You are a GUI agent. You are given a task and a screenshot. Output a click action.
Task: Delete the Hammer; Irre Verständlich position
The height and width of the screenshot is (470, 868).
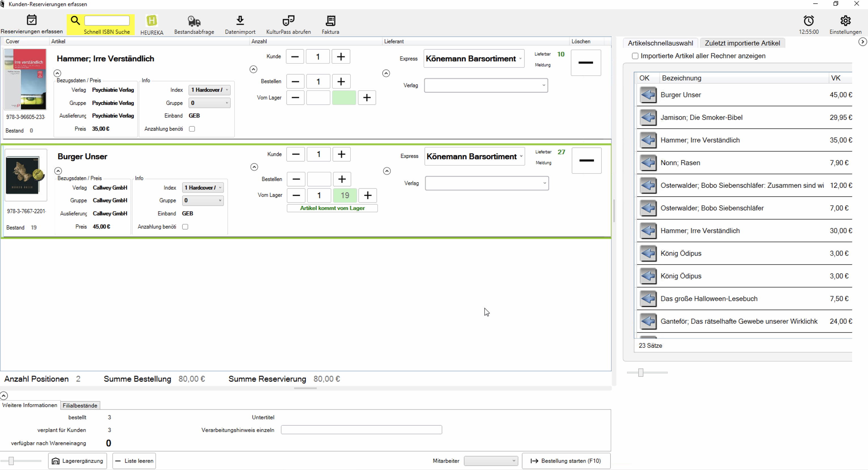click(586, 63)
